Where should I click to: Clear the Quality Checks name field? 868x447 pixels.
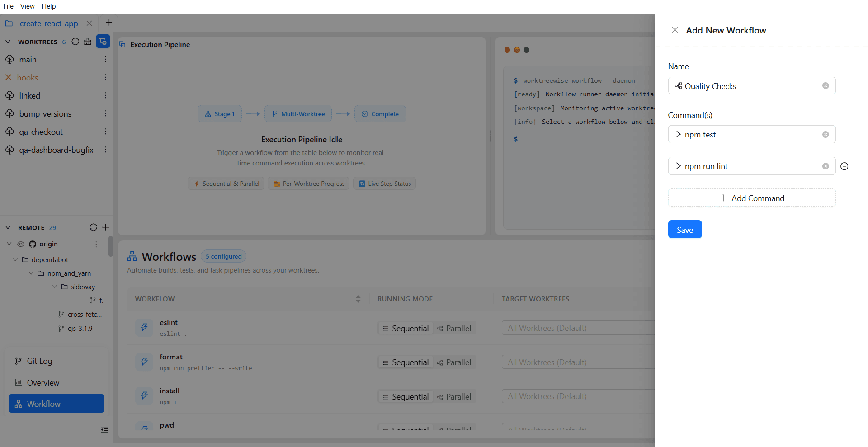(x=826, y=86)
